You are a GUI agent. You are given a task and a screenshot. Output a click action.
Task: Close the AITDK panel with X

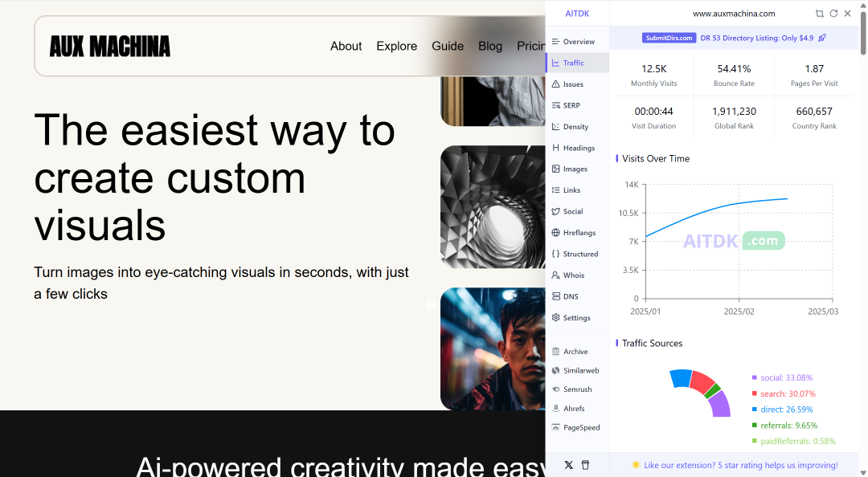click(848, 14)
